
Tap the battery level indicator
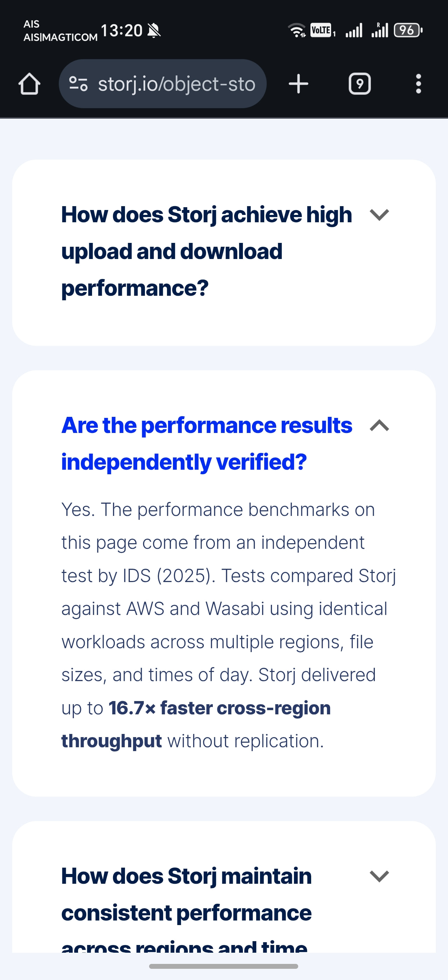click(x=408, y=30)
